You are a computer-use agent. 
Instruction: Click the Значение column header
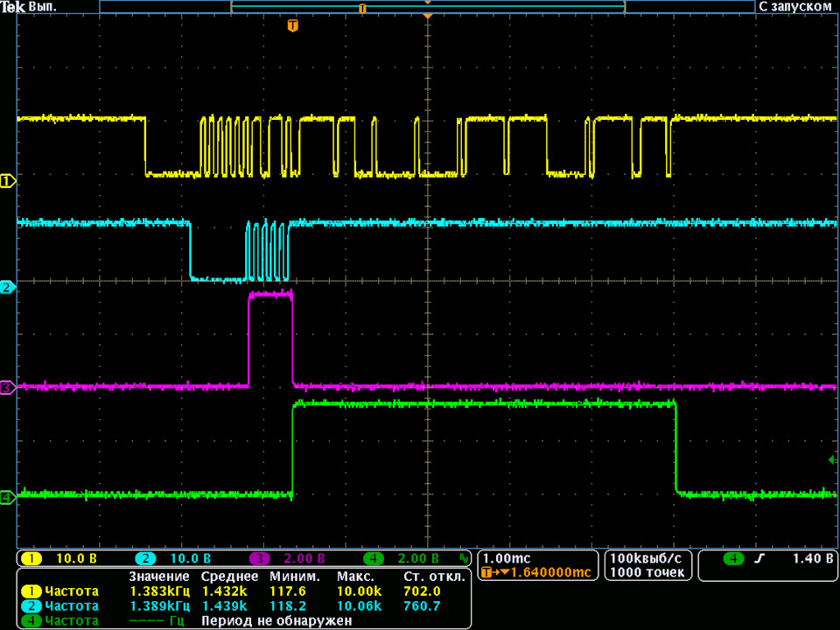(x=158, y=577)
